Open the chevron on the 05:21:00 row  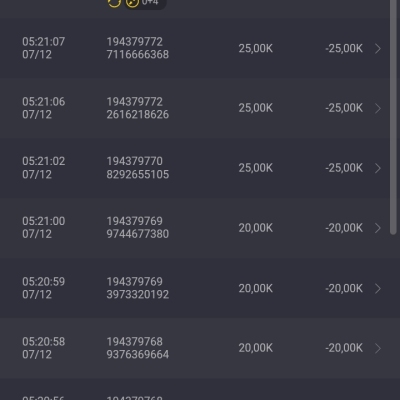pos(378,228)
